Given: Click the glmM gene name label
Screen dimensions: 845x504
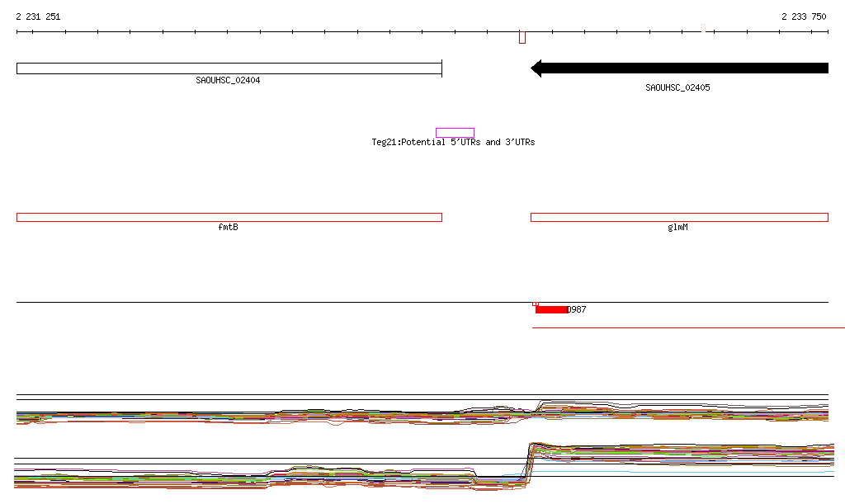Looking at the screenshot, I should pos(677,227).
